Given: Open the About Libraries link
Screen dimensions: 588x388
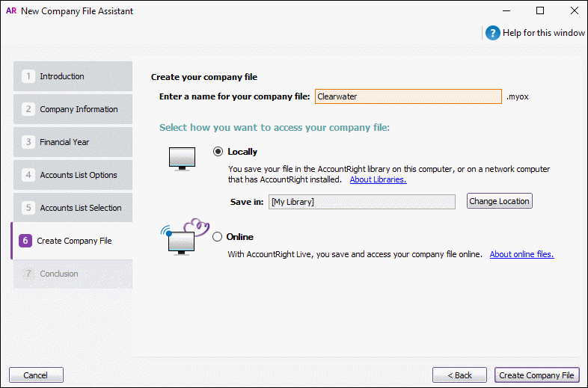Looking at the screenshot, I should (x=378, y=179).
